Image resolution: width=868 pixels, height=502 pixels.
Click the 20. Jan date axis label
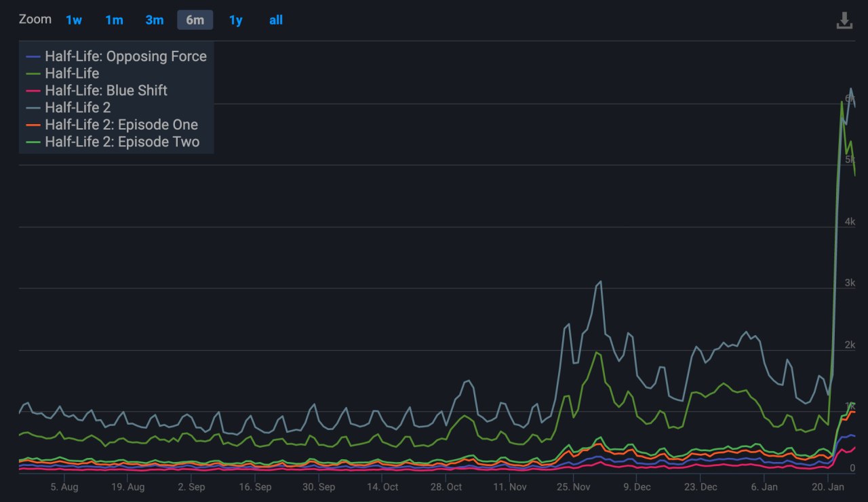pos(828,487)
